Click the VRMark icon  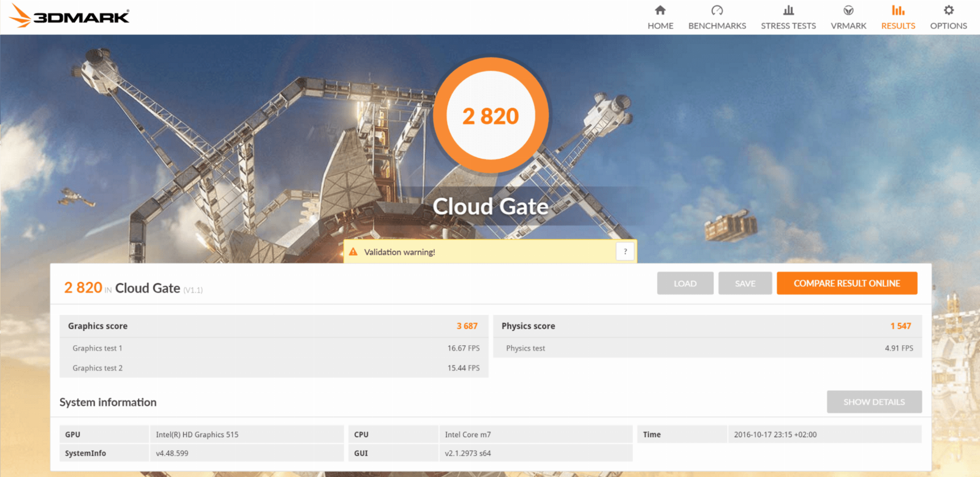click(x=848, y=10)
